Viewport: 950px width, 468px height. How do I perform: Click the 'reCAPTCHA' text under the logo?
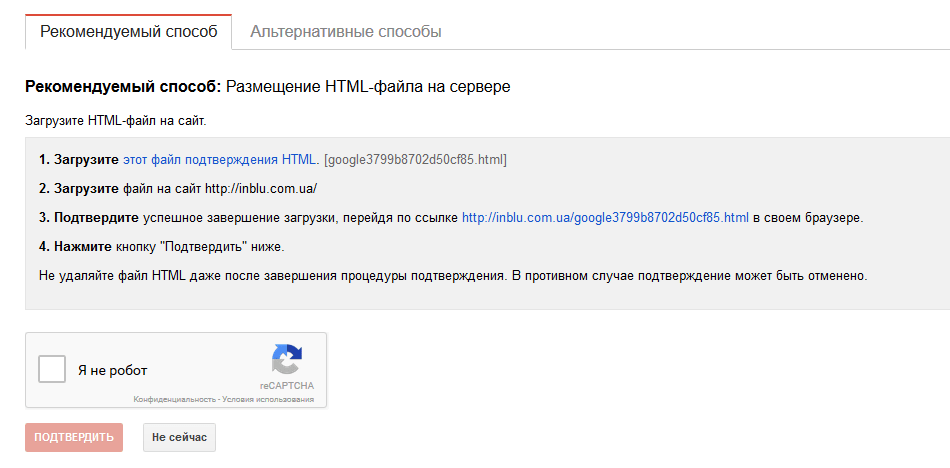pos(287,385)
